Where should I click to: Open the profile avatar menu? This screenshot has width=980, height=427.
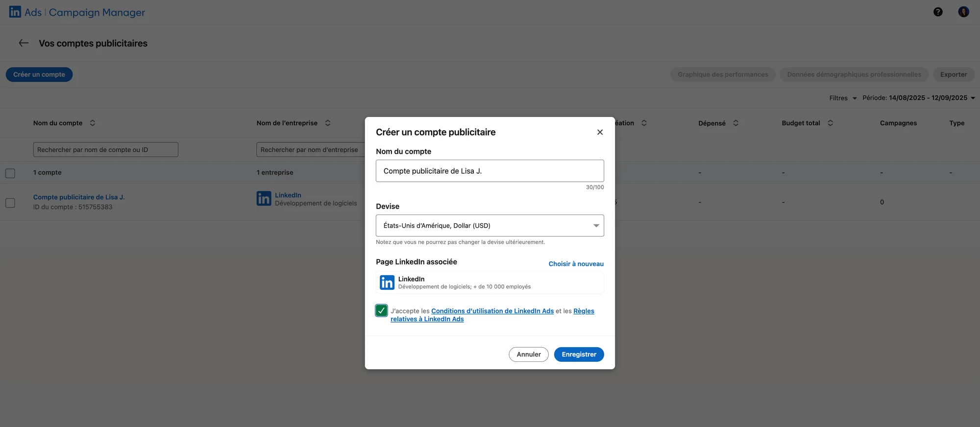(963, 12)
